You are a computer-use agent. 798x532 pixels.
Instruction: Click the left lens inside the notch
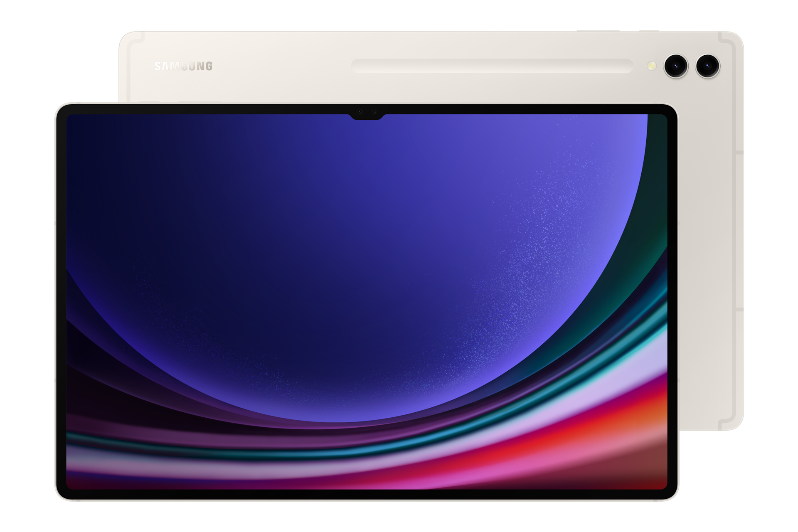point(359,112)
